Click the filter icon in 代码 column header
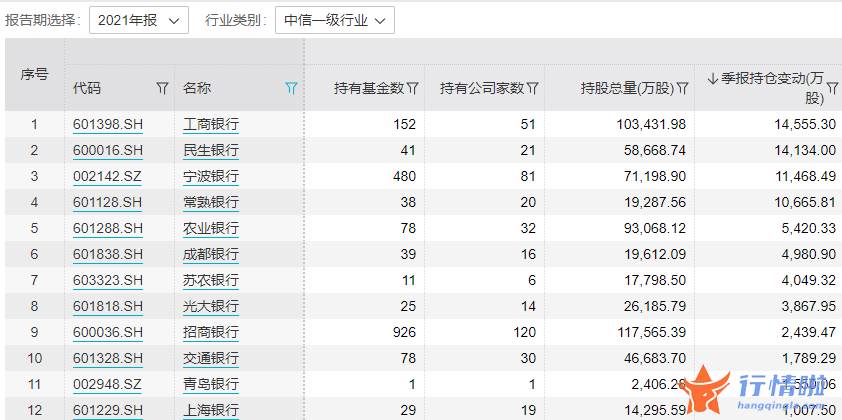Image resolution: width=842 pixels, height=420 pixels. point(163,88)
